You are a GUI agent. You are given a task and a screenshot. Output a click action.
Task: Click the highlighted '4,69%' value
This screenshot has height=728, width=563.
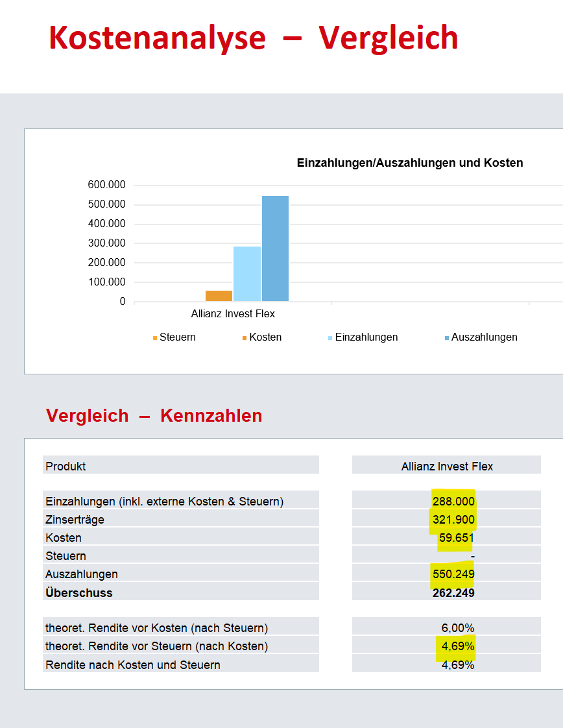[458, 646]
